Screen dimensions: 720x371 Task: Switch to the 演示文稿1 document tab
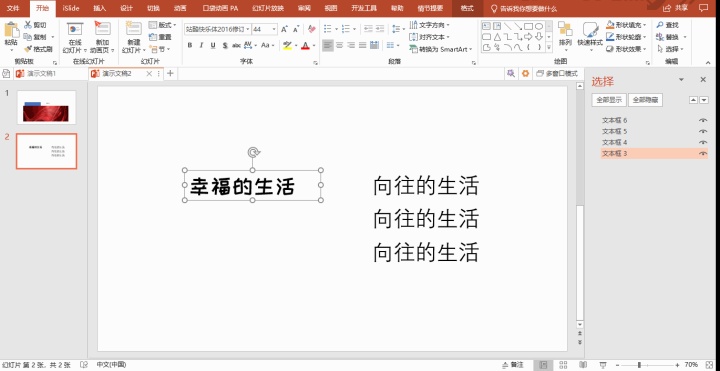pos(41,73)
